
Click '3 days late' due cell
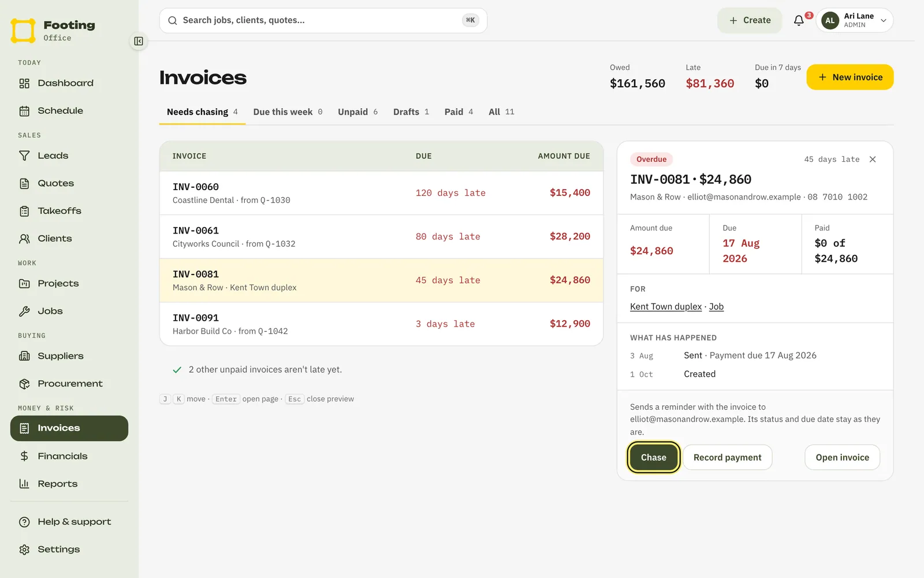[x=445, y=324]
